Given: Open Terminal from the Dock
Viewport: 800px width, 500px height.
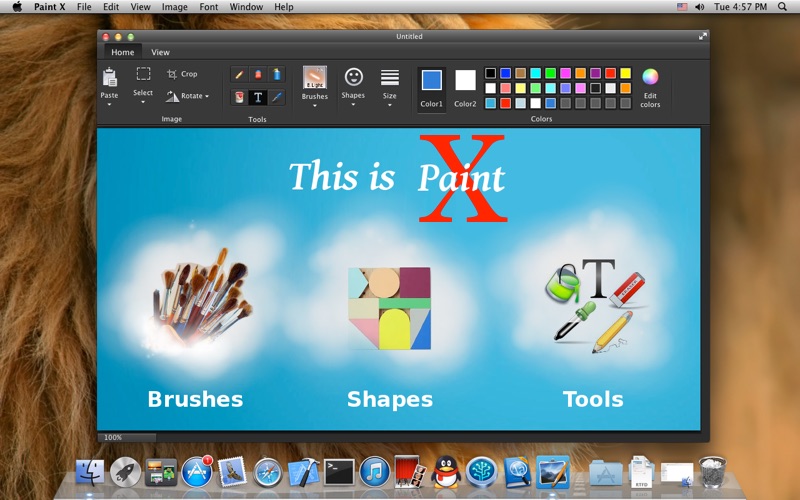Looking at the screenshot, I should coord(339,471).
